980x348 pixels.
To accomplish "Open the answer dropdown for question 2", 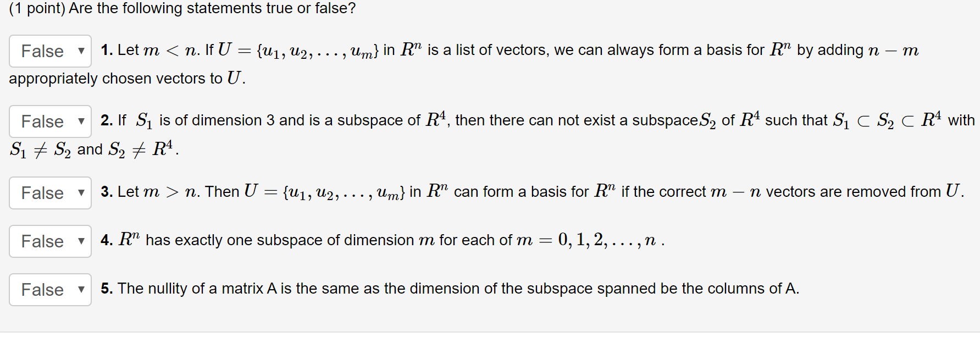I will click(49, 121).
